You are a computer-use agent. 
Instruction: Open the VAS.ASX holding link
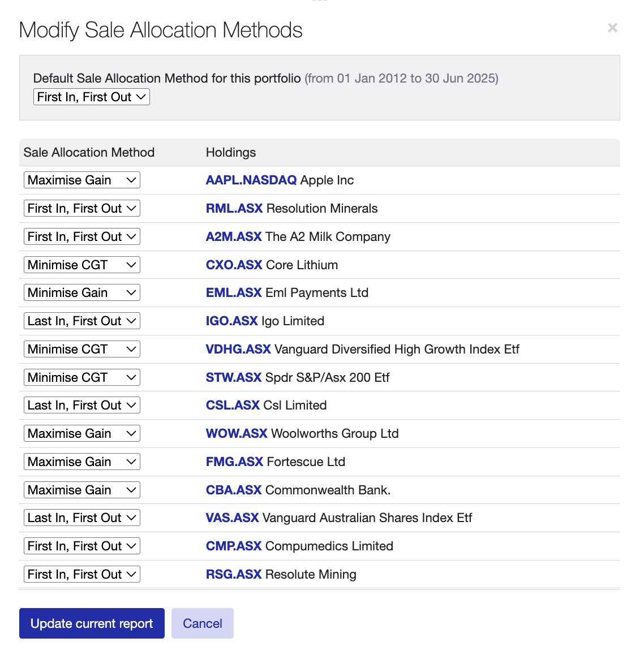[x=233, y=518]
